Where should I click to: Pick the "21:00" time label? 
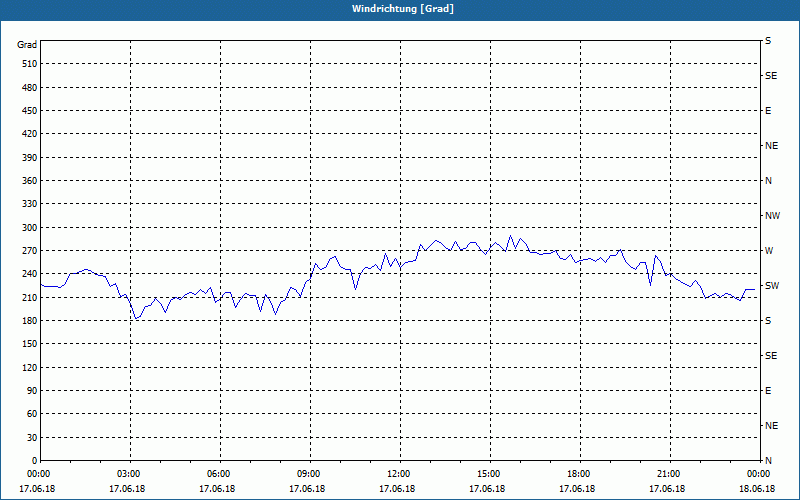[x=670, y=474]
